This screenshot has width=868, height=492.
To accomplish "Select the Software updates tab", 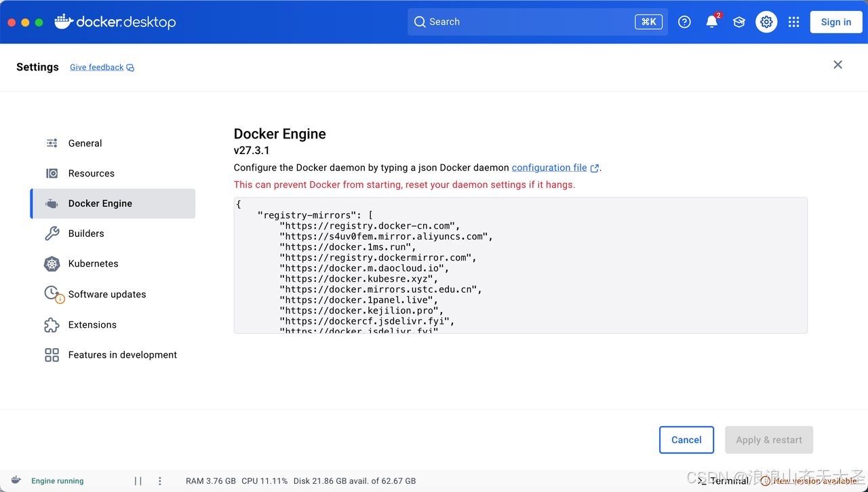I will coord(113,294).
